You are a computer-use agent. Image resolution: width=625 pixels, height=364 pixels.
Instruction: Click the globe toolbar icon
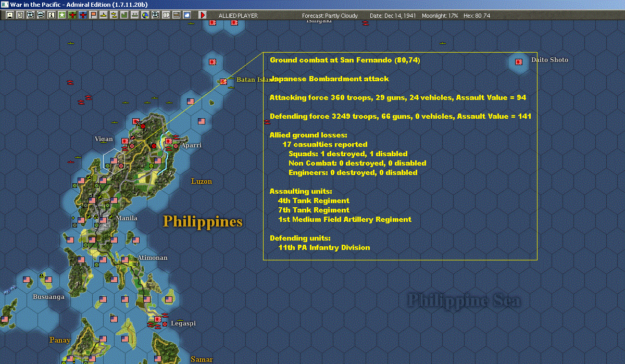(145, 15)
